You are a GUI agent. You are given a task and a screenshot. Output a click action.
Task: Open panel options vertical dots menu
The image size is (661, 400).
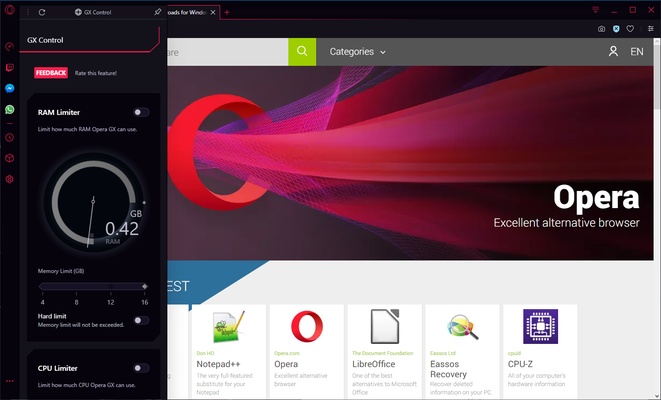(28, 12)
